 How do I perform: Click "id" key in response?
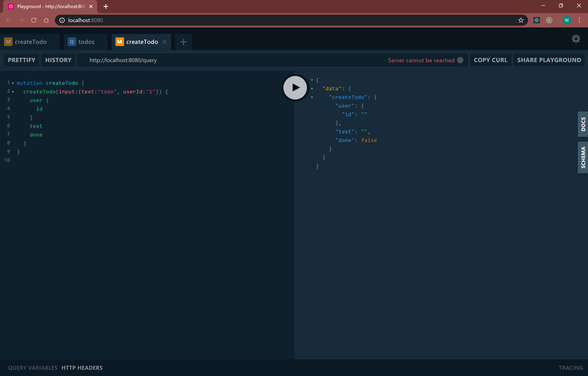click(x=348, y=115)
